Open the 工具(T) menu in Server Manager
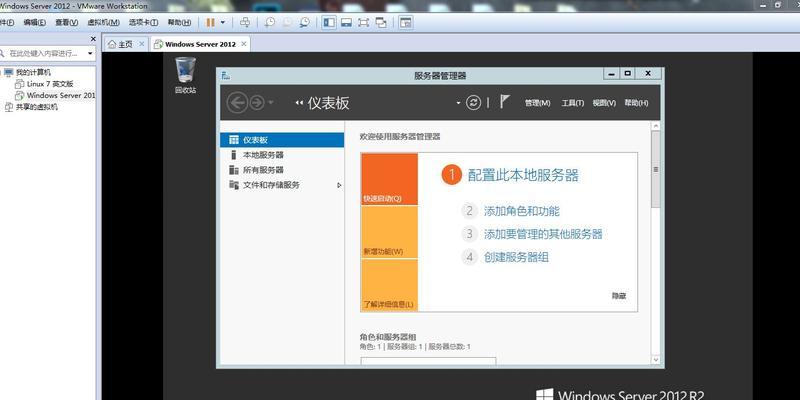This screenshot has width=800, height=400. [572, 103]
